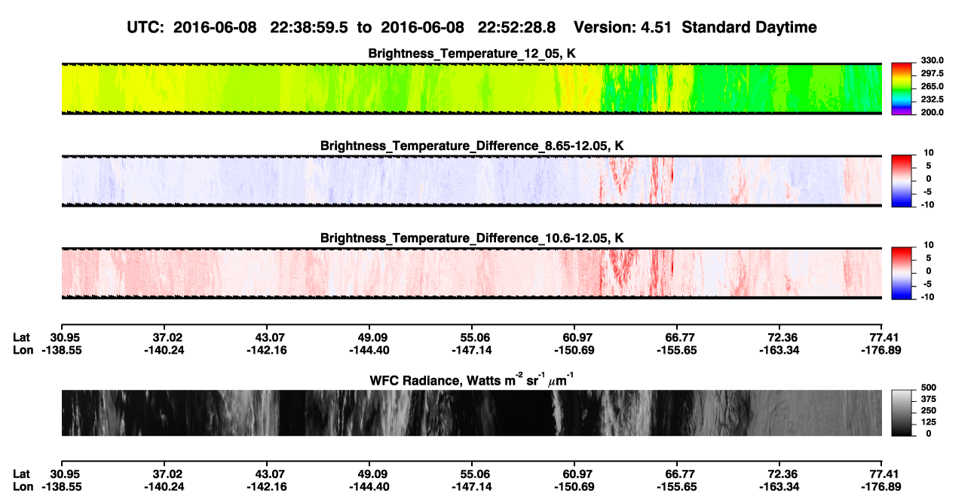980x503 pixels.
Task: Click longitude '-142.16' under the 10.6-12.05 panel
Action: click(268, 350)
